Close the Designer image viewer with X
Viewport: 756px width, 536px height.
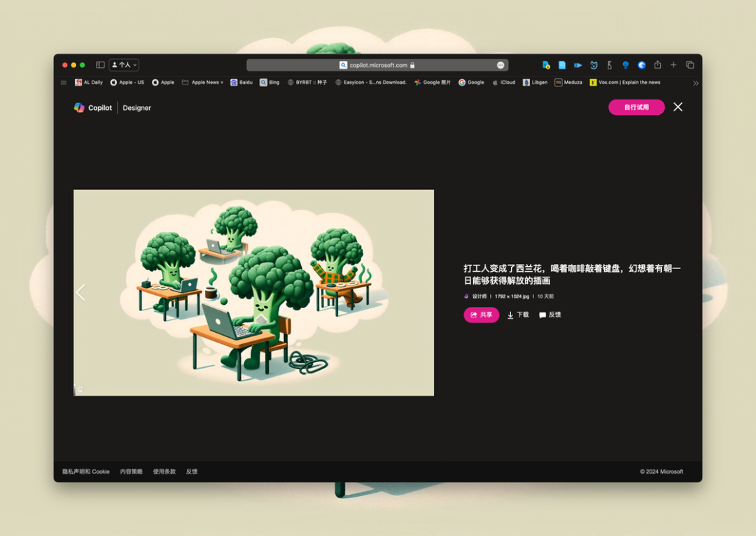678,107
